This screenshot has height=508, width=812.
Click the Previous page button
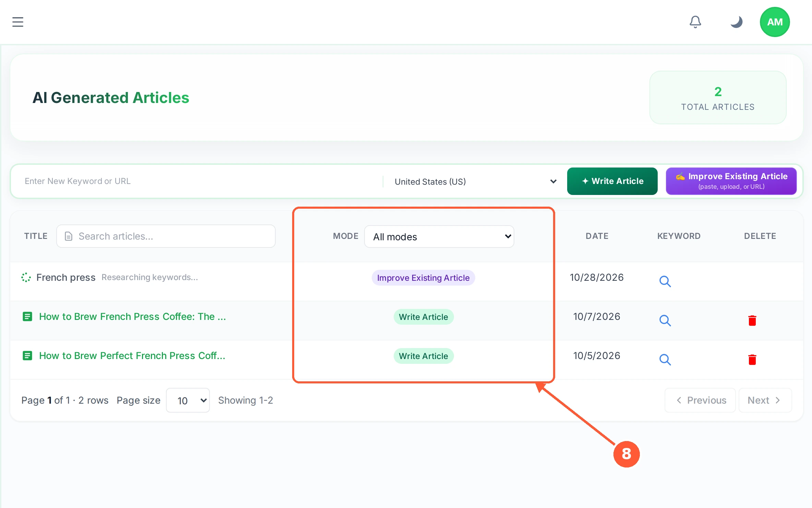pos(700,400)
